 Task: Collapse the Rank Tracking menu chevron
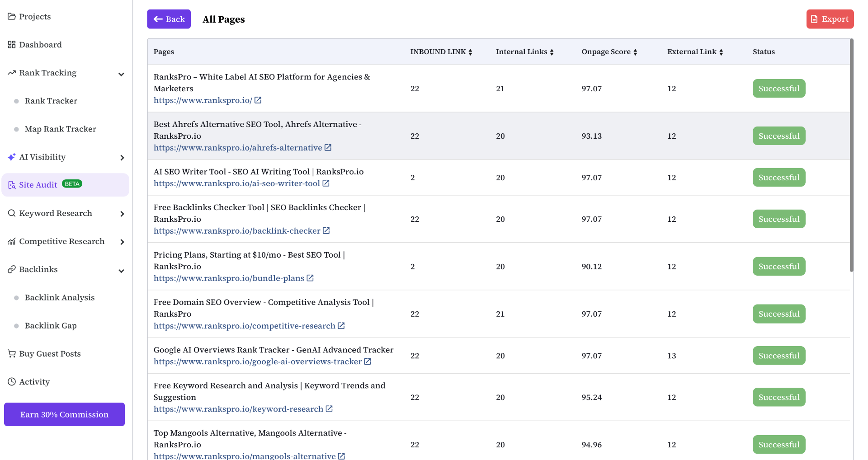pos(121,74)
